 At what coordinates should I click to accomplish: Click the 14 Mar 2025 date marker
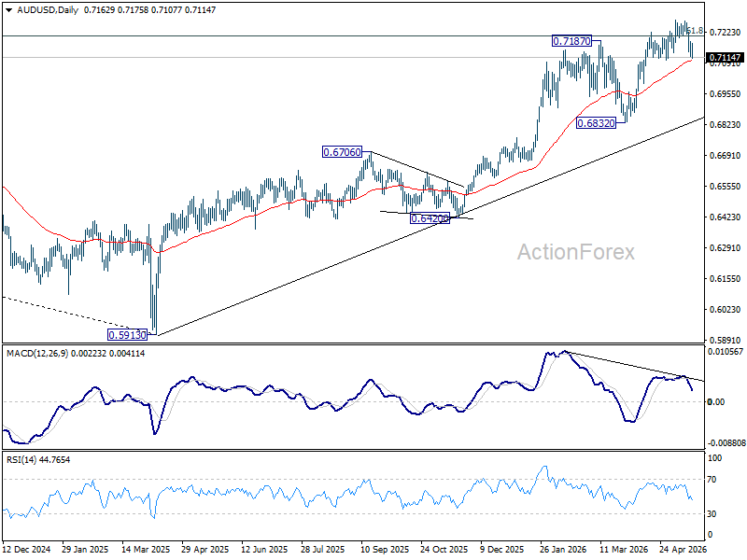click(146, 549)
